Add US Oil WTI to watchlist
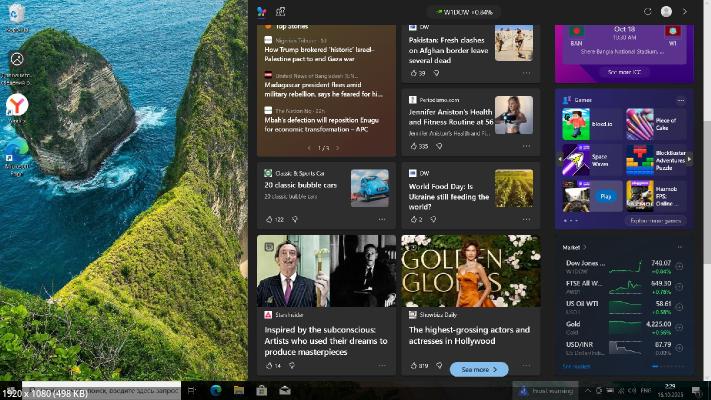The width and height of the screenshot is (711, 400). click(680, 306)
